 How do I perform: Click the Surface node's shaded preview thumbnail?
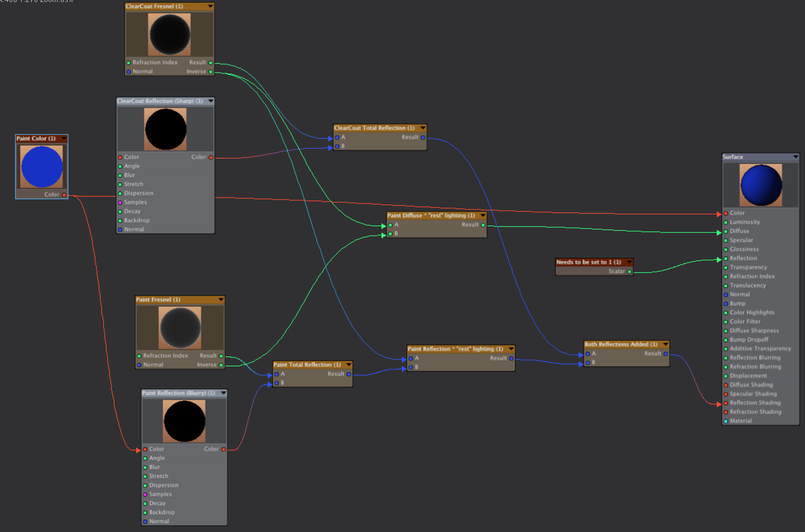tap(761, 185)
